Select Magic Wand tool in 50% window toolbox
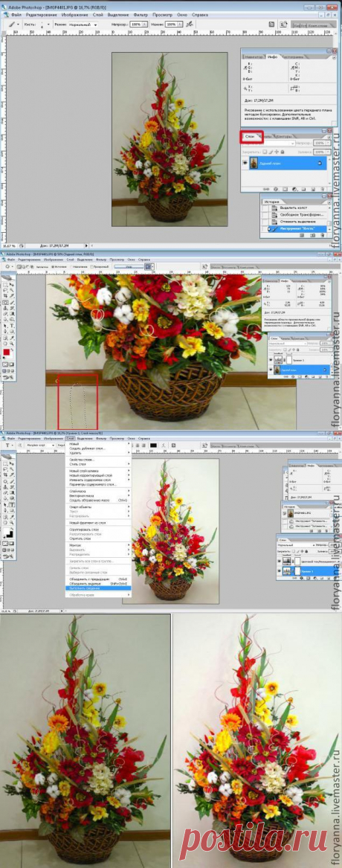 point(12,289)
